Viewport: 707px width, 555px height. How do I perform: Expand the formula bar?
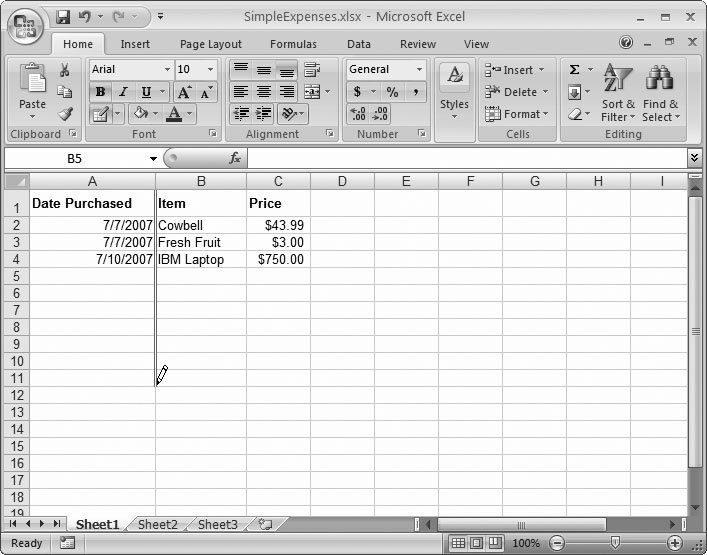click(694, 157)
